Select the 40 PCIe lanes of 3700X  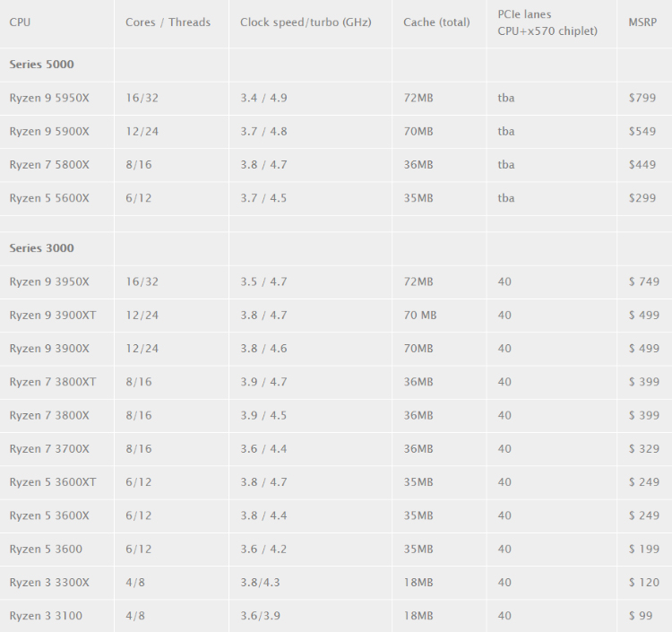504,449
